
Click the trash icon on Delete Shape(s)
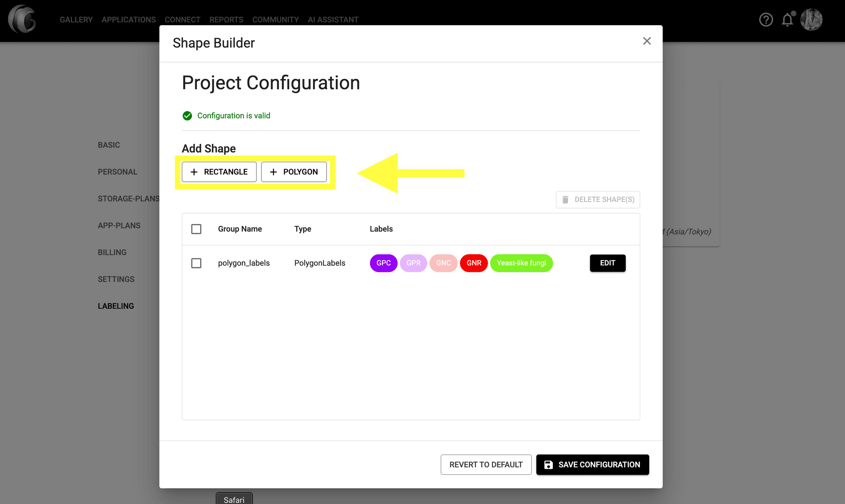[x=566, y=199]
